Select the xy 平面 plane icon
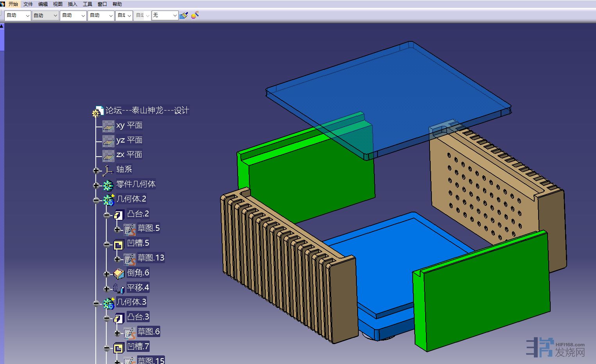The width and height of the screenshot is (596, 364). [108, 126]
